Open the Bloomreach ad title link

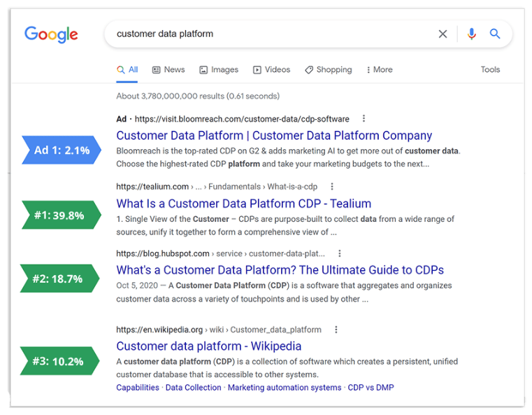point(274,136)
